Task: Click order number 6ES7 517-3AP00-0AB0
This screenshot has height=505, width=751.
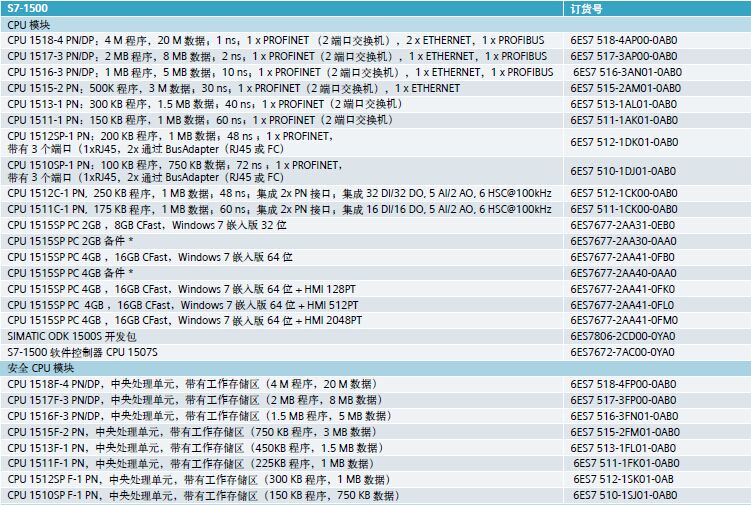Action: click(x=624, y=57)
